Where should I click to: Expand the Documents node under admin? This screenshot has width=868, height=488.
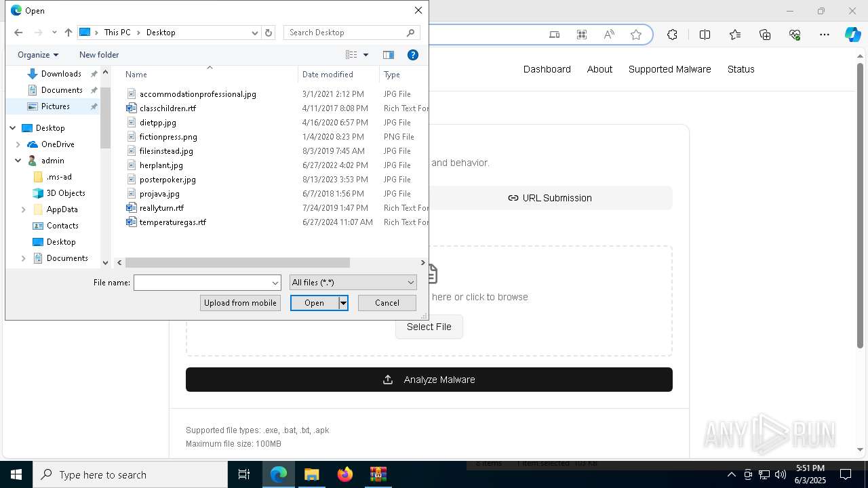[24, 258]
